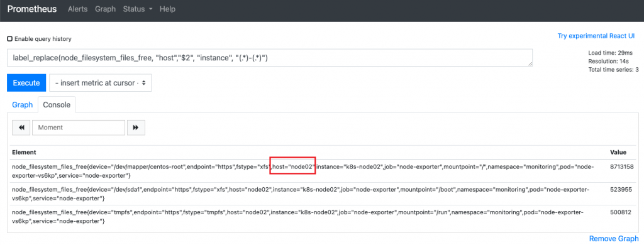Click the value 523955
Viewport: 644px width, 245px height.
(621, 190)
